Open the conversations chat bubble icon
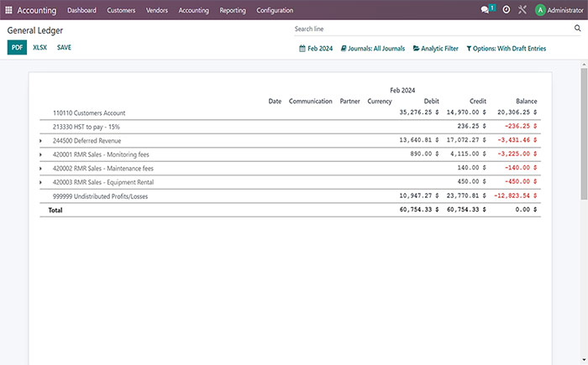588x365 pixels. click(x=485, y=10)
